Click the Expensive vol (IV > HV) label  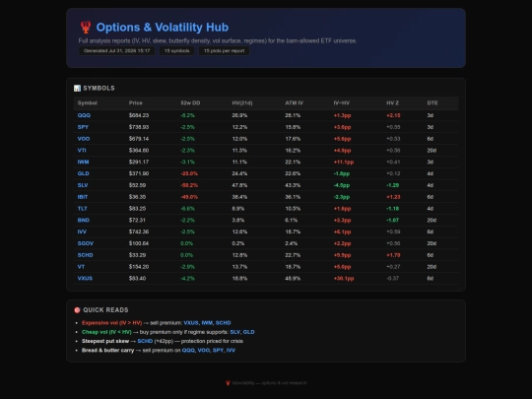[111, 323]
